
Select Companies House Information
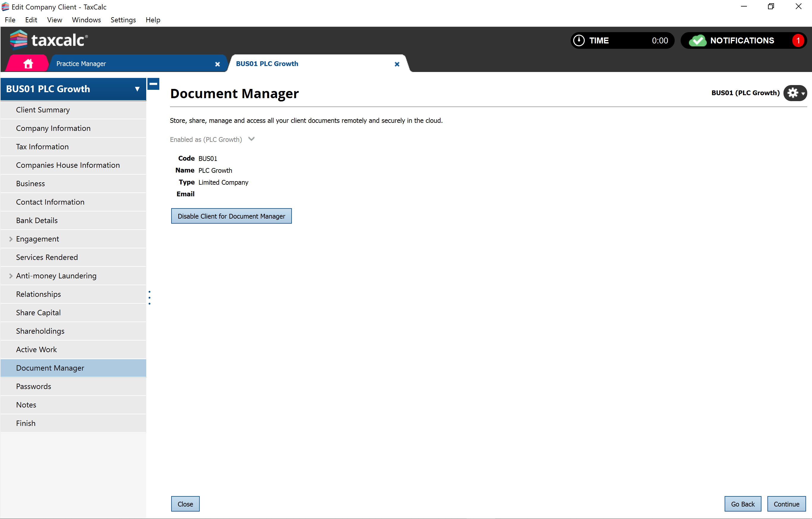tap(73, 165)
